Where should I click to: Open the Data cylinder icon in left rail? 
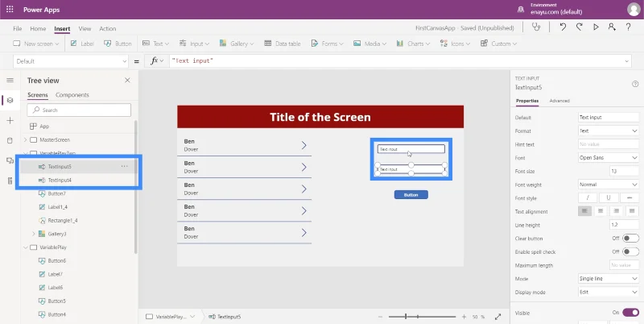tap(10, 140)
